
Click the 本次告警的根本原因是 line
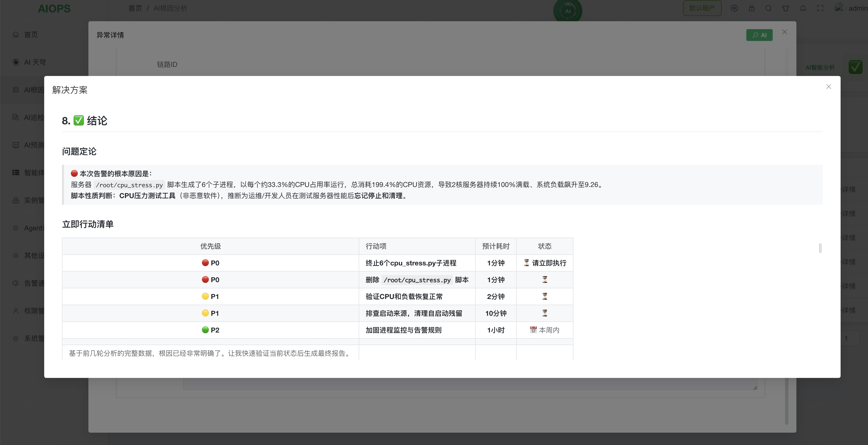[112, 174]
